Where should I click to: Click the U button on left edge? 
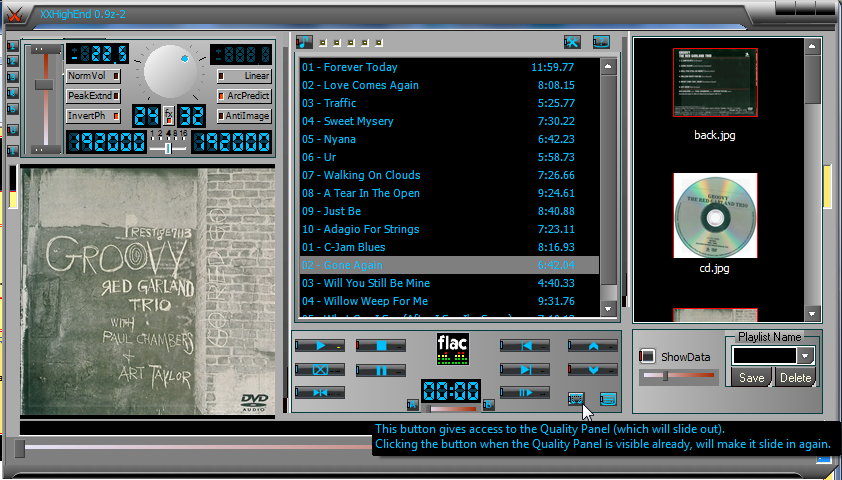(x=12, y=130)
